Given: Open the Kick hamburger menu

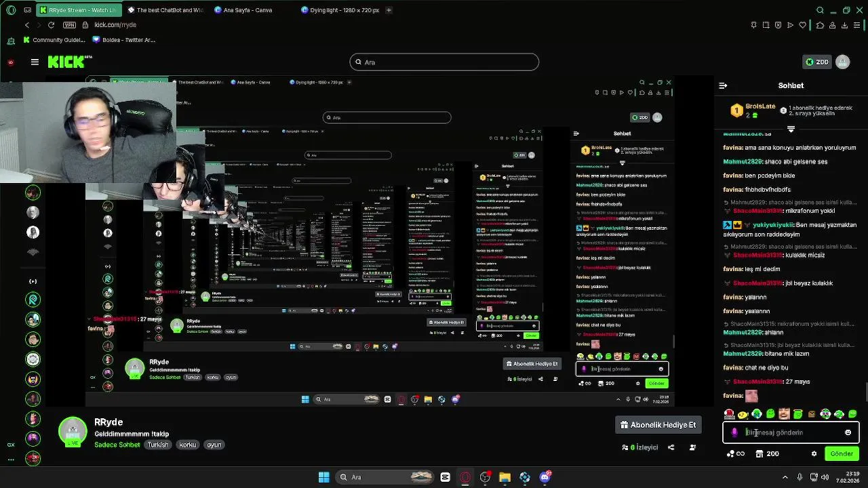Looking at the screenshot, I should coord(35,62).
